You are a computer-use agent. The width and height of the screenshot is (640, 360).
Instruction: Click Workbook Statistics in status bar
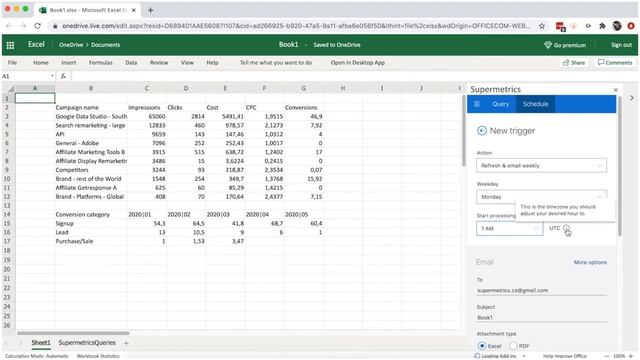98,356
